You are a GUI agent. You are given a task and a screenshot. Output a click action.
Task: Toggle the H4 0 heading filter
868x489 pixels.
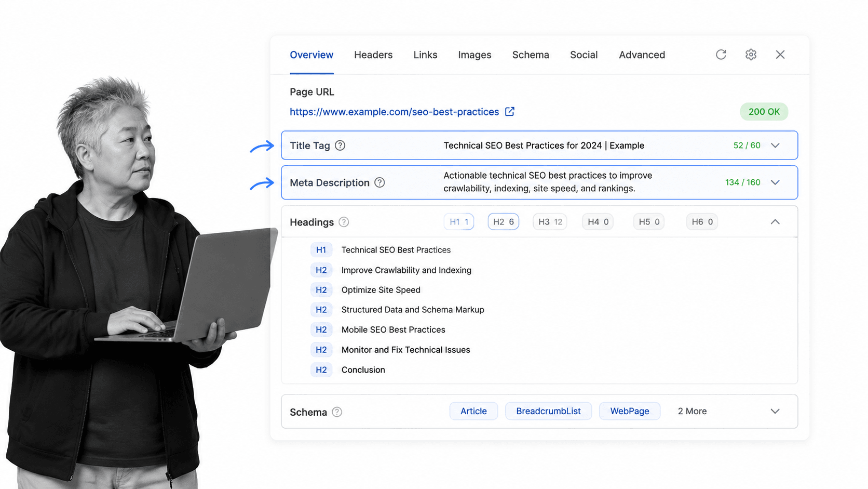(x=598, y=222)
